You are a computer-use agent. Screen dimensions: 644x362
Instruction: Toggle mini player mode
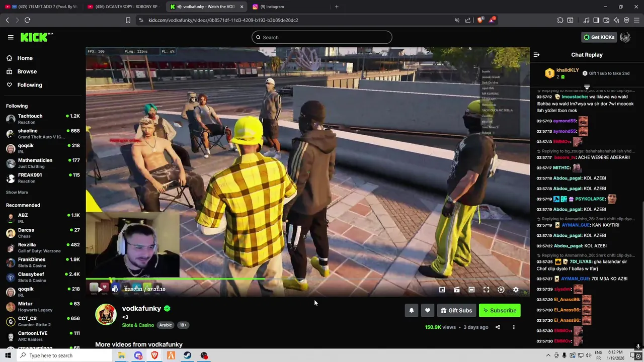pos(456,290)
